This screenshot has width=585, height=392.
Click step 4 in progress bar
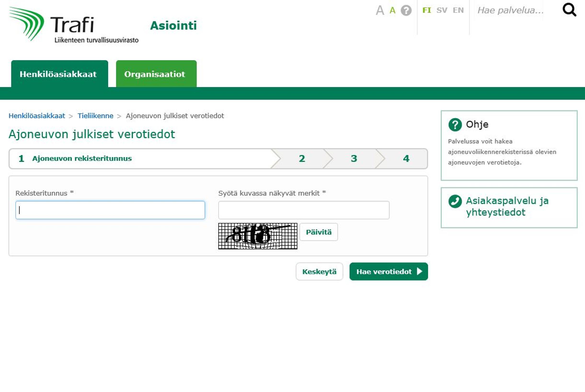click(406, 159)
